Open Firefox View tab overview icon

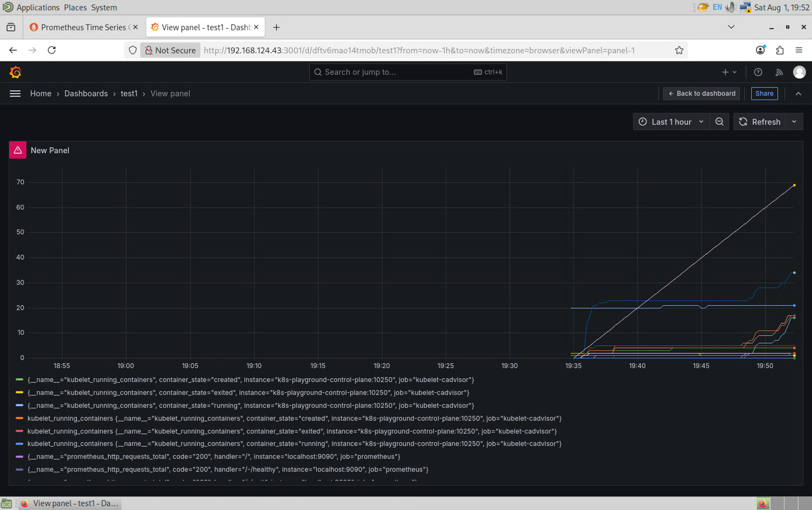[11, 27]
